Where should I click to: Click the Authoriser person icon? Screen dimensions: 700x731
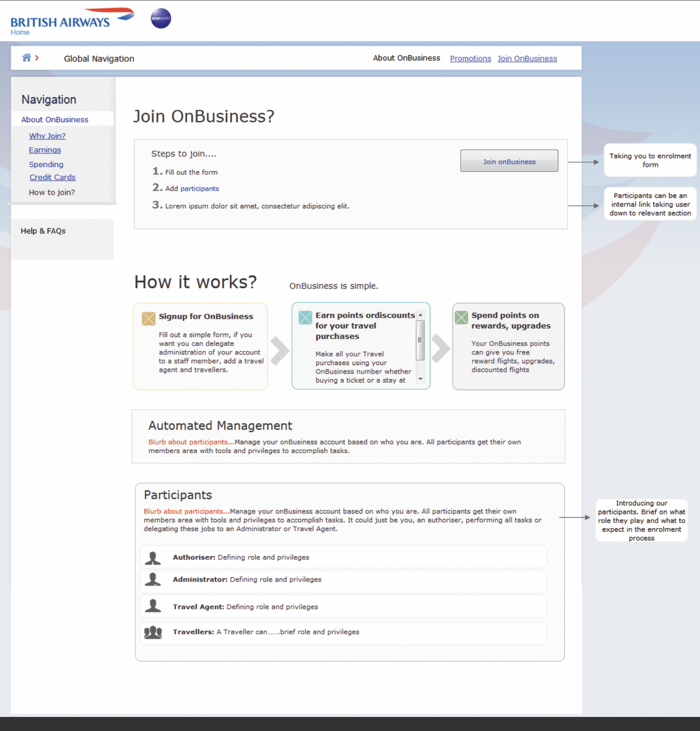(153, 558)
